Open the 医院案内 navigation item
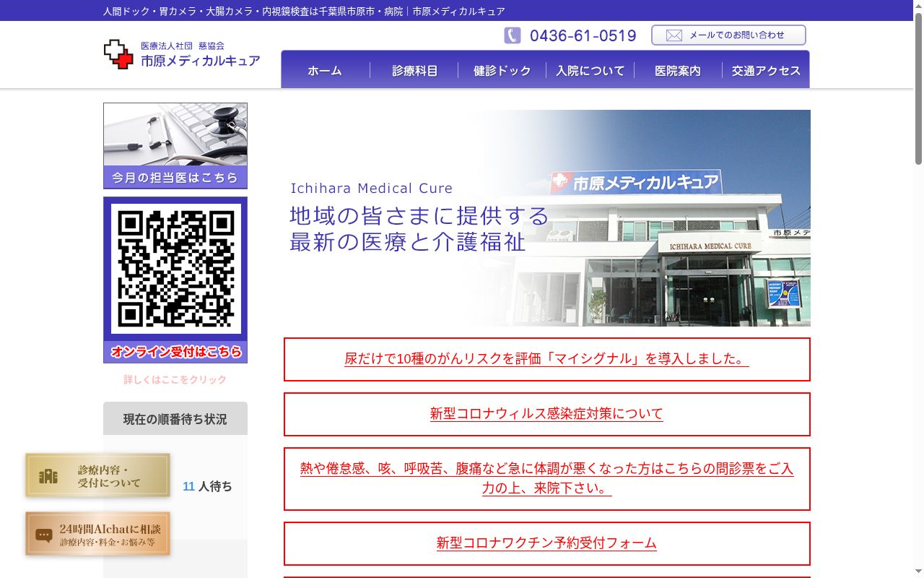The image size is (924, 578). click(x=678, y=71)
